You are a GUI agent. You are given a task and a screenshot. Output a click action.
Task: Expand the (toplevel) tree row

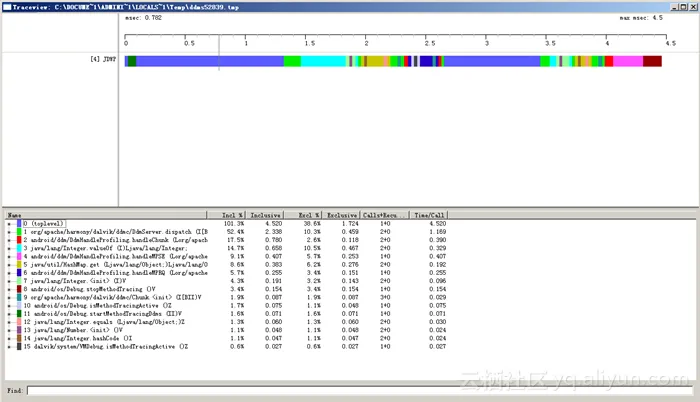point(8,224)
